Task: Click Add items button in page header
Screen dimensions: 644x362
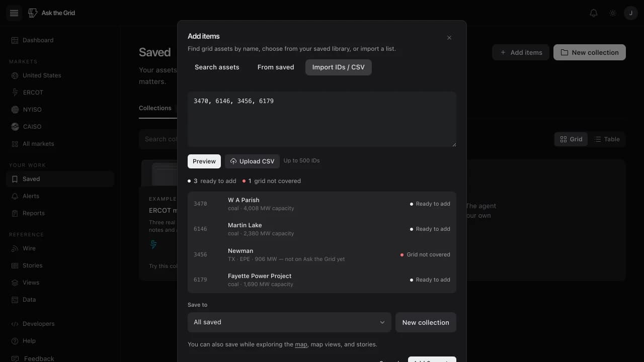Action: tap(521, 52)
